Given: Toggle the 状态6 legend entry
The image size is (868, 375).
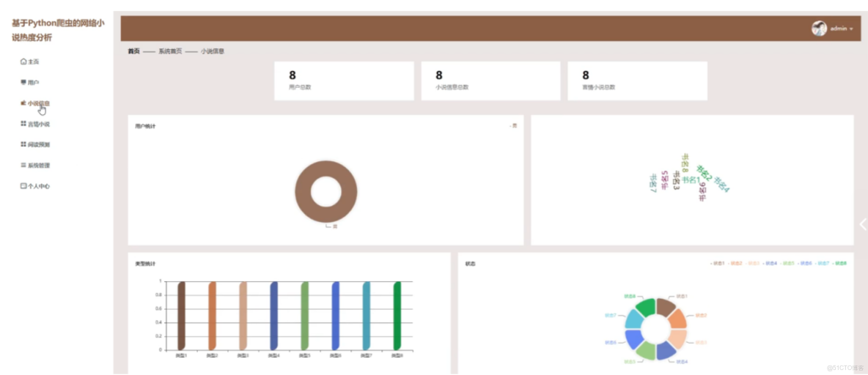Looking at the screenshot, I should tap(805, 263).
